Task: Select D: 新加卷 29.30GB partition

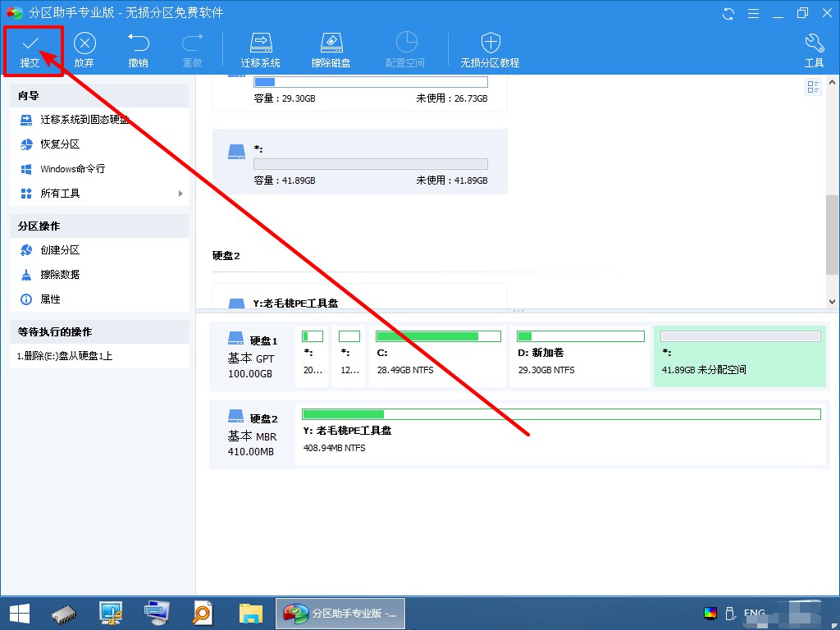Action: coord(580,356)
